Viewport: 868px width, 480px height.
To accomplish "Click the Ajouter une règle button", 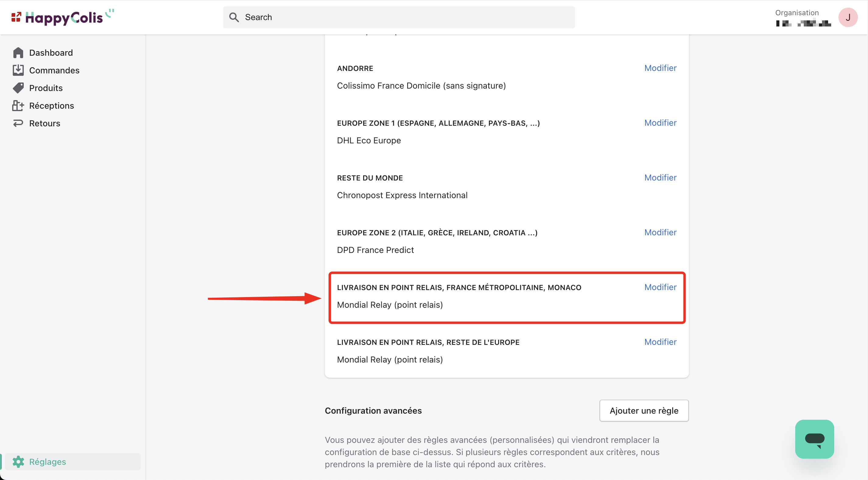I will pyautogui.click(x=644, y=410).
